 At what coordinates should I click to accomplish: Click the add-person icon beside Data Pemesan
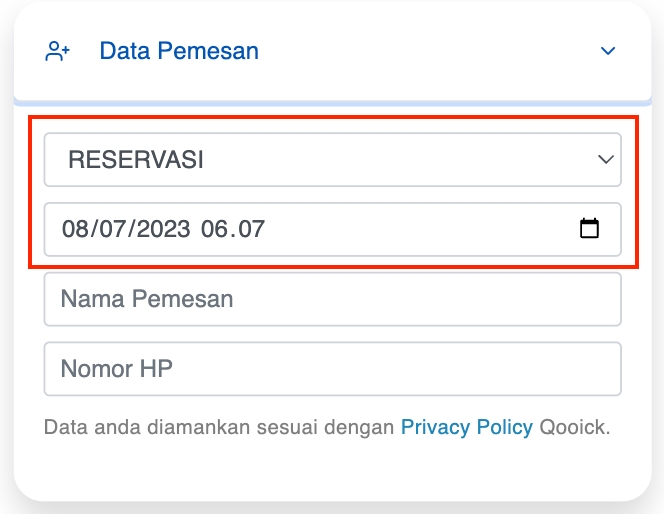tap(57, 51)
